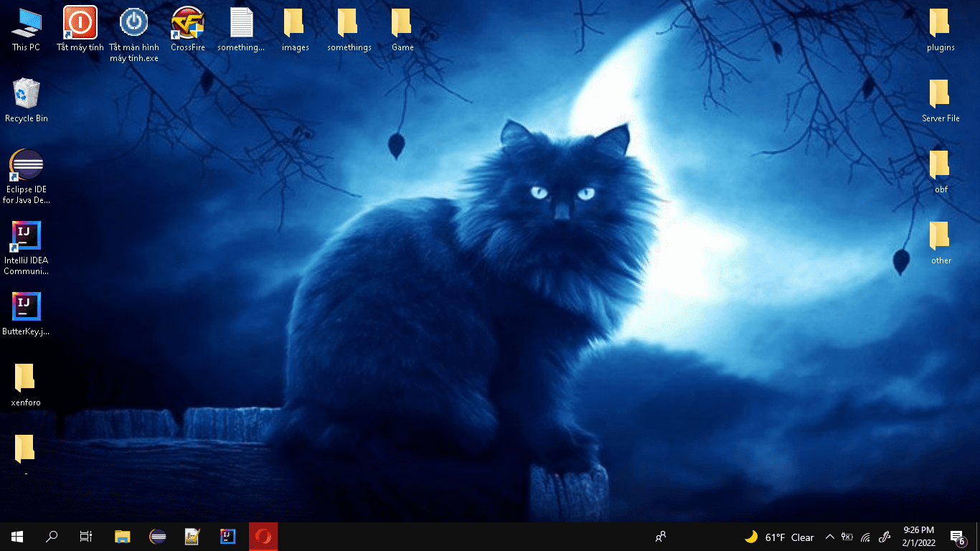980x551 pixels.
Task: Select the "something..." text document on desktop
Action: pos(241,29)
